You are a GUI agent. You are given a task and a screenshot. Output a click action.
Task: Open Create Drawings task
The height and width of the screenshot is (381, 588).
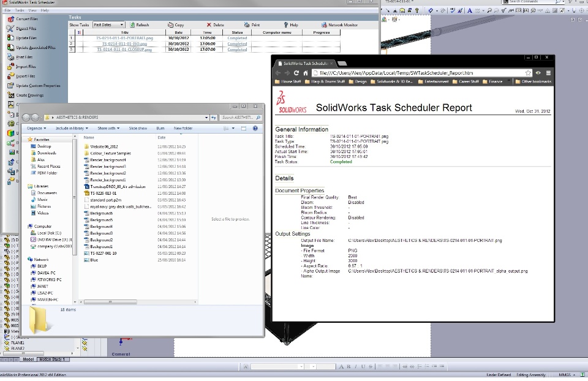(x=26, y=96)
